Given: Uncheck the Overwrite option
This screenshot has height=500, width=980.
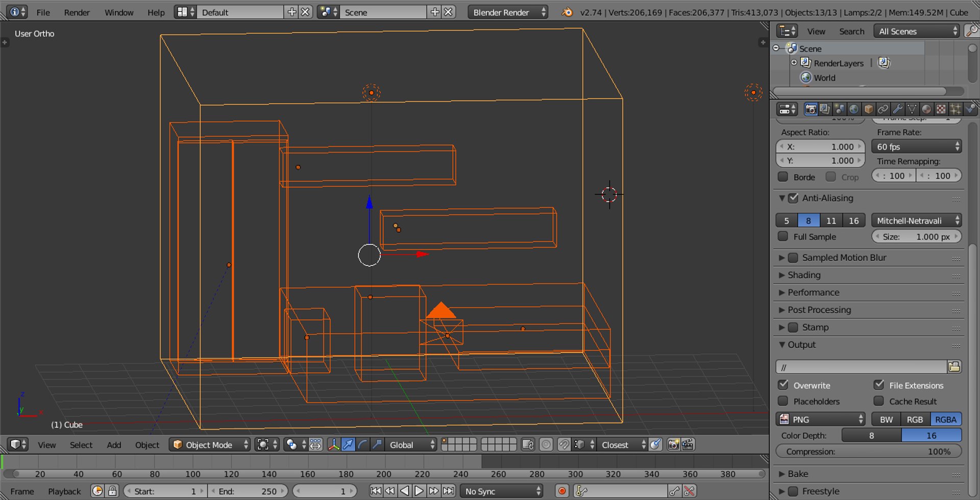Looking at the screenshot, I should (x=783, y=385).
